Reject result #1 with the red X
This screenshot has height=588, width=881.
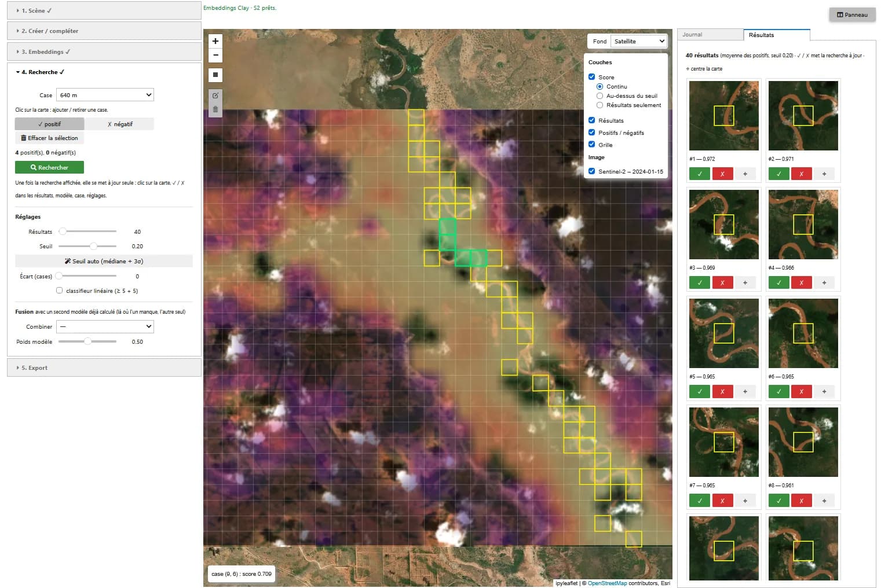(722, 174)
